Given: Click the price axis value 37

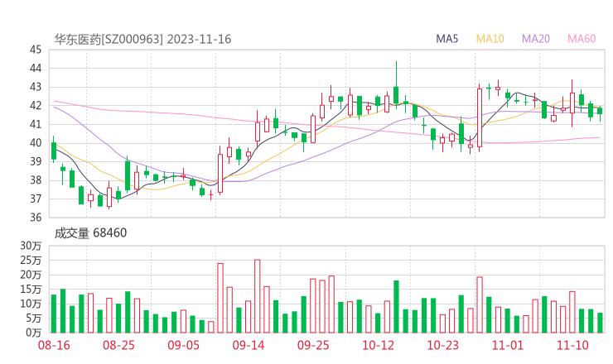Looking at the screenshot, I should click(36, 199).
